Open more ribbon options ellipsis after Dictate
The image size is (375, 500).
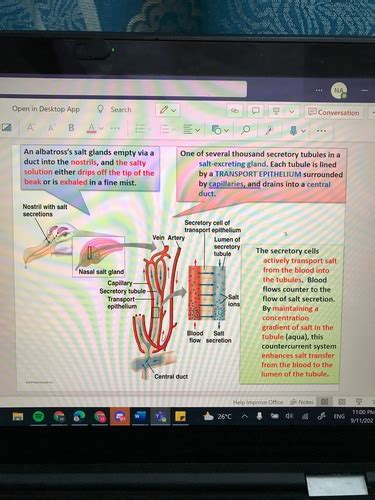pos(321,131)
